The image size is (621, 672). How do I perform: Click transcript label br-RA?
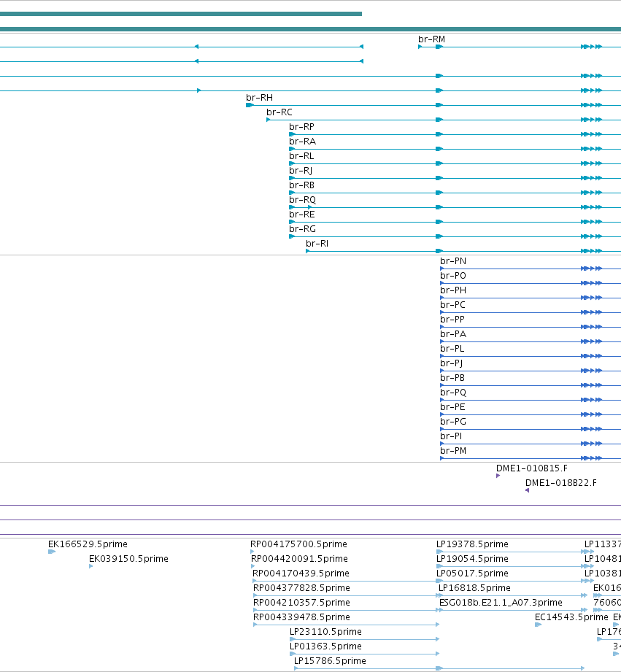pyautogui.click(x=303, y=141)
